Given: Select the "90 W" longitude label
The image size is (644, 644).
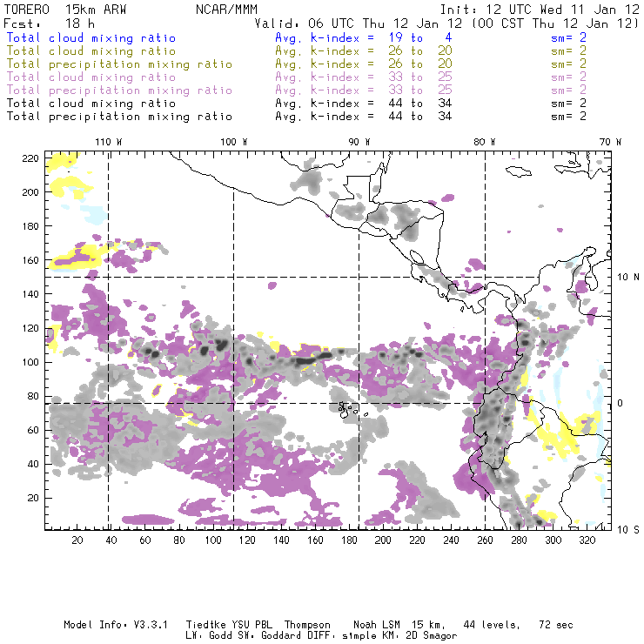Looking at the screenshot, I should (x=359, y=142).
